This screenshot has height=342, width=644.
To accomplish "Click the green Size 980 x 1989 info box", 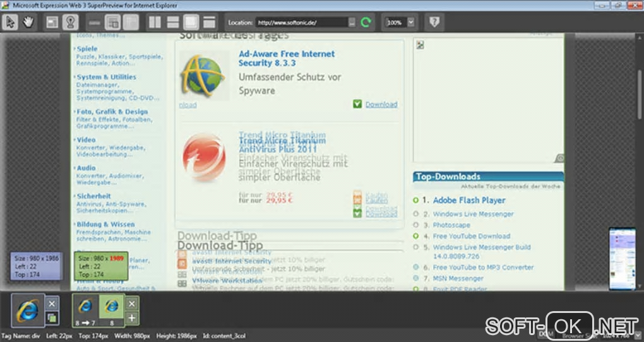I will point(101,266).
